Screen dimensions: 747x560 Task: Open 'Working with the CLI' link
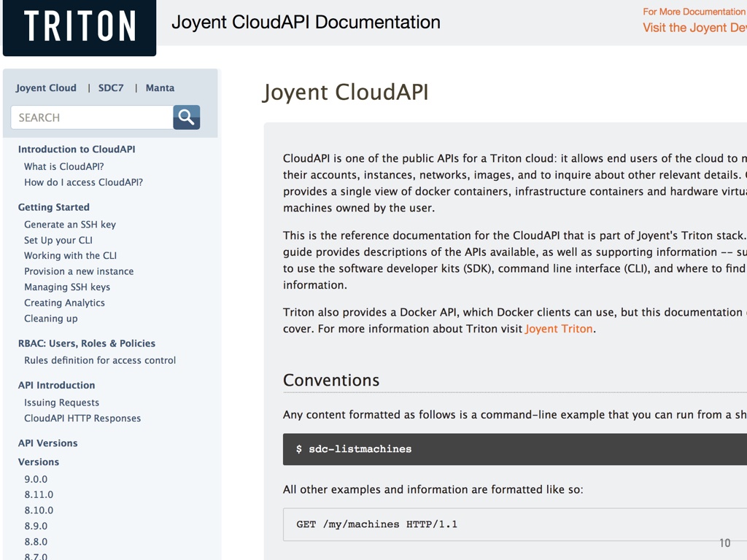(x=71, y=255)
